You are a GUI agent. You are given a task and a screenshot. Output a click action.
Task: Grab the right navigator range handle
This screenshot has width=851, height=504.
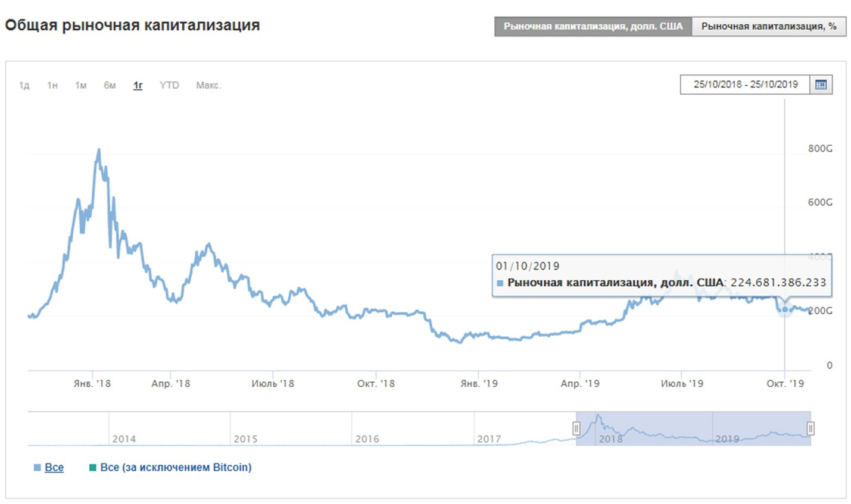click(x=811, y=428)
